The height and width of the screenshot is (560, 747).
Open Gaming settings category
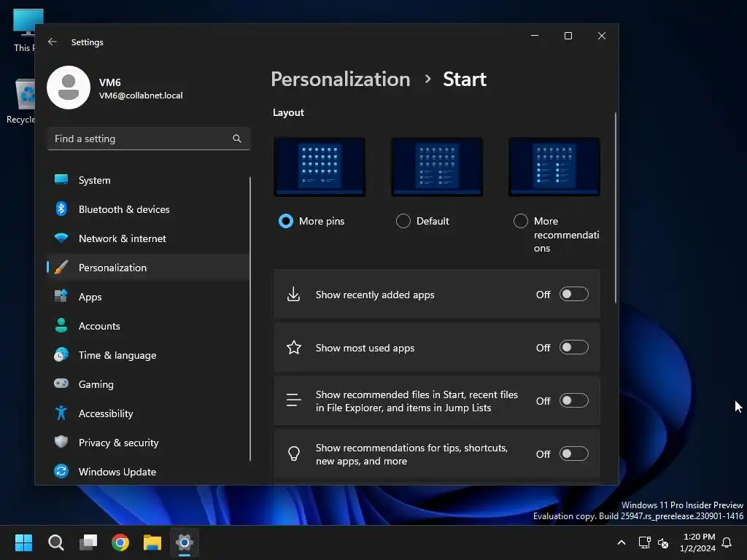pos(148,384)
